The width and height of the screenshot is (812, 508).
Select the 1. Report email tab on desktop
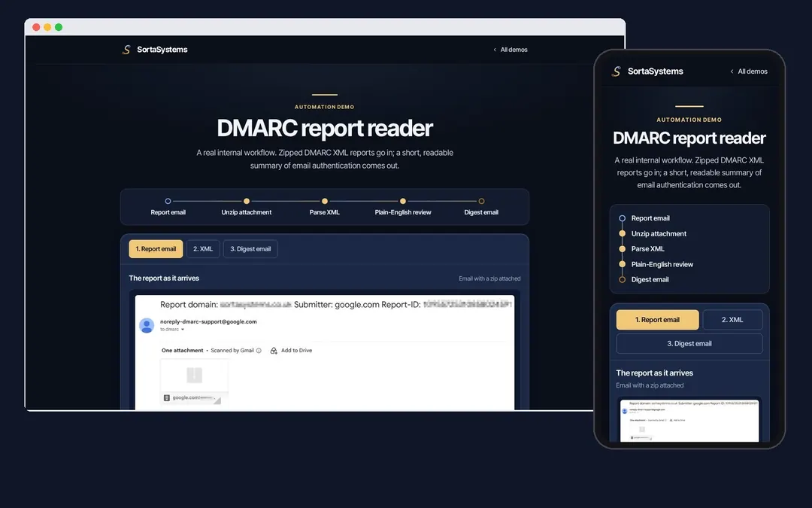coord(156,249)
